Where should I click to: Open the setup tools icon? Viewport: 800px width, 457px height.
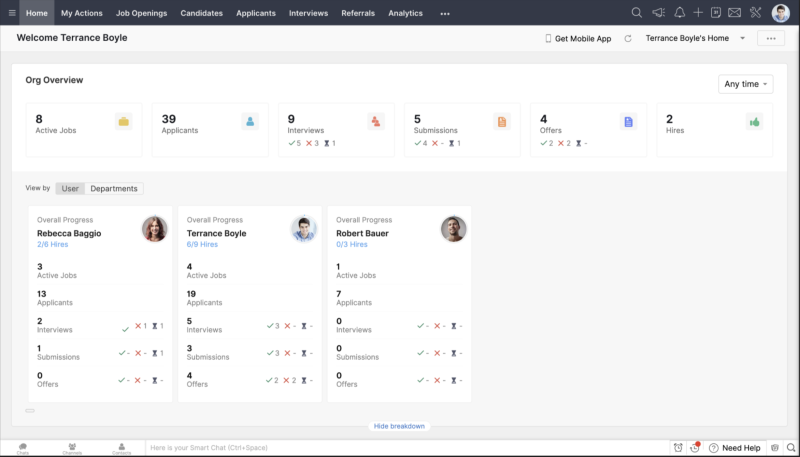point(756,13)
